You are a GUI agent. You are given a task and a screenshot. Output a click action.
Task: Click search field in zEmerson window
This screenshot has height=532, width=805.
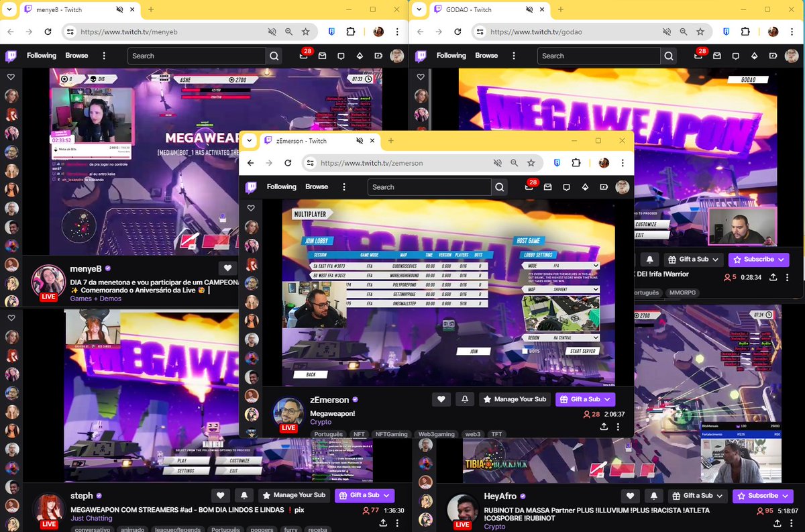[x=429, y=187]
